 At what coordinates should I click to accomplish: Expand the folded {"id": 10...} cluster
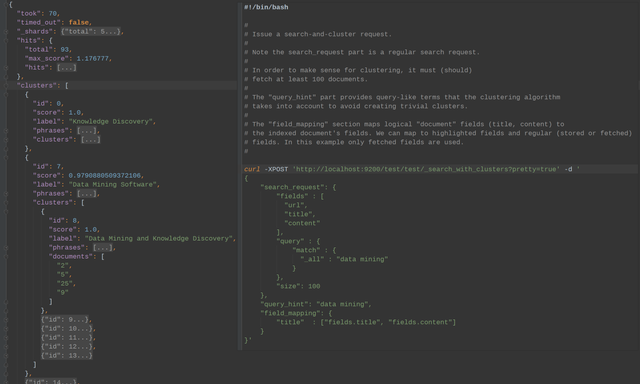coord(67,329)
